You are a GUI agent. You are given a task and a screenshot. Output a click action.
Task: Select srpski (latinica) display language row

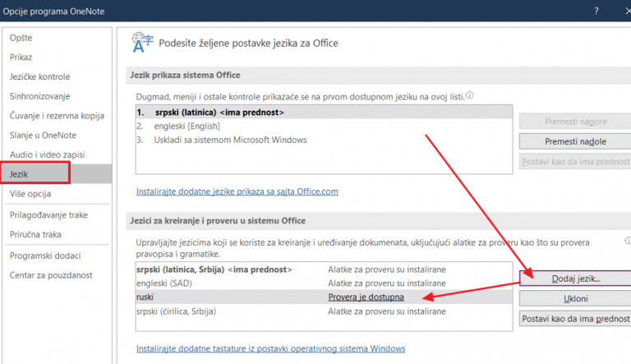point(324,113)
